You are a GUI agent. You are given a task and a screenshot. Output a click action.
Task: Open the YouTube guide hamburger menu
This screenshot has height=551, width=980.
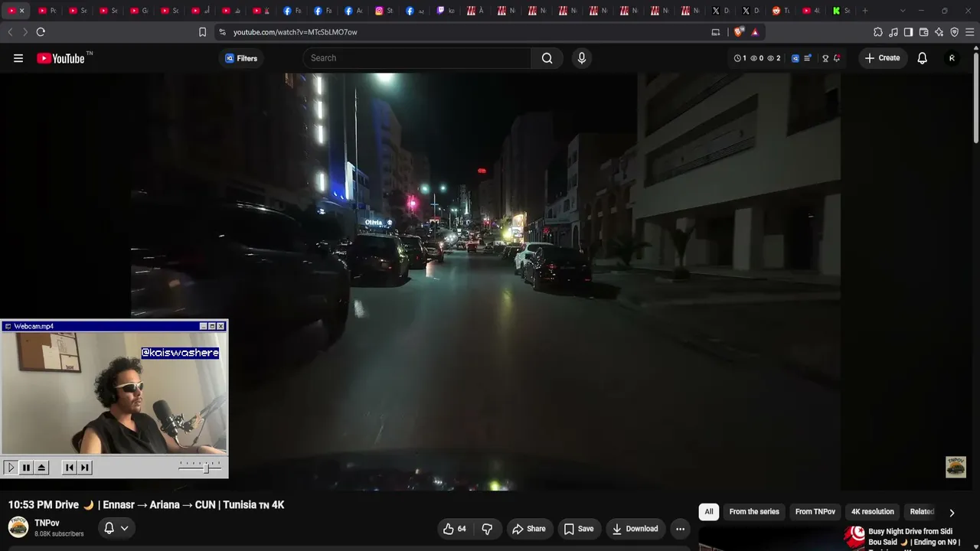[18, 58]
